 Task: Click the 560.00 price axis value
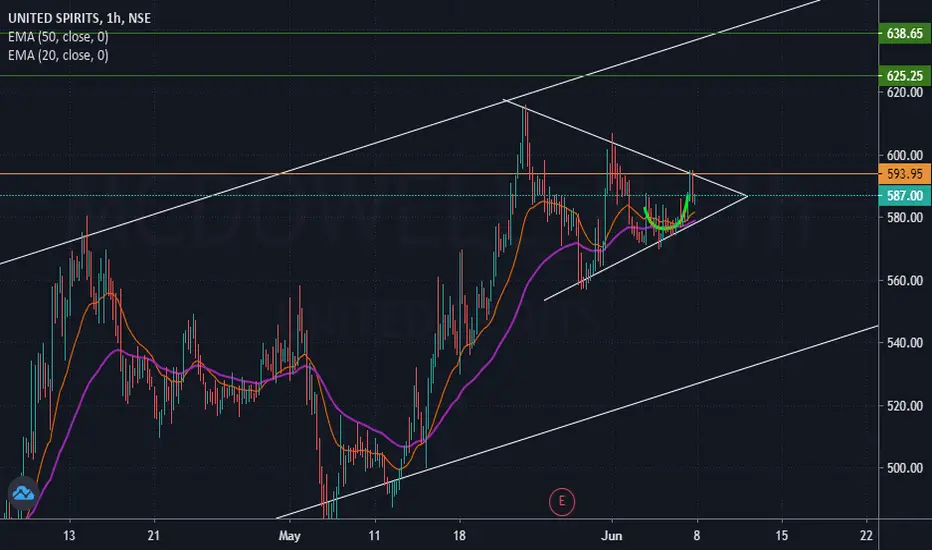905,280
